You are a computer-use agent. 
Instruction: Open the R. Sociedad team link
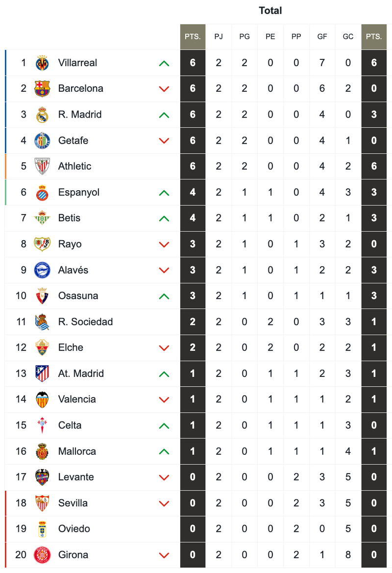(85, 322)
